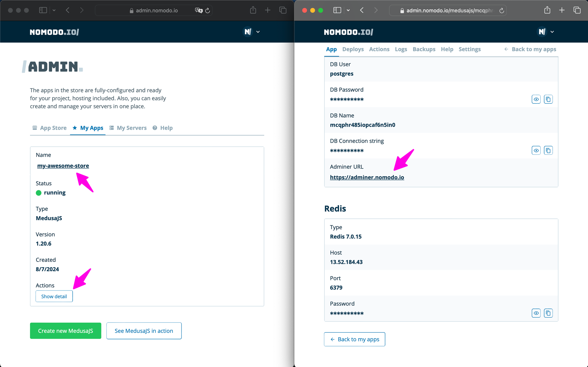The height and width of the screenshot is (367, 588).
Task: Switch to the Deploys tab
Action: 353,49
